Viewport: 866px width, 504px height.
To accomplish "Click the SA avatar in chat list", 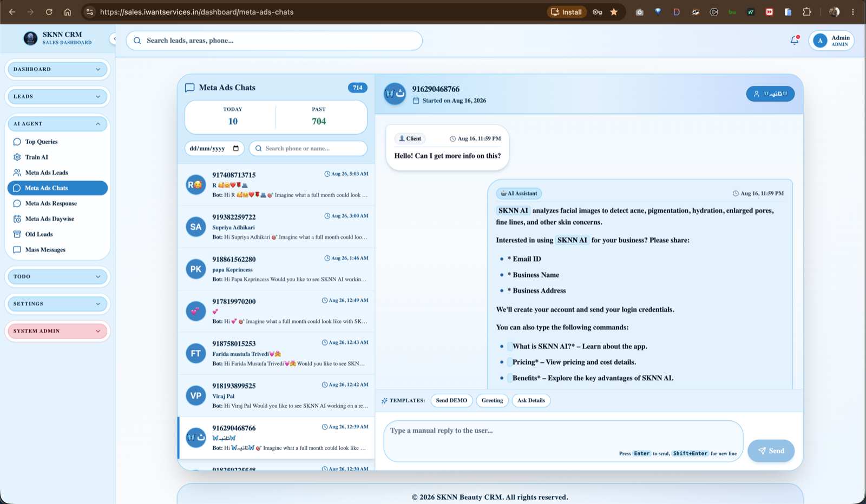I will point(196,227).
